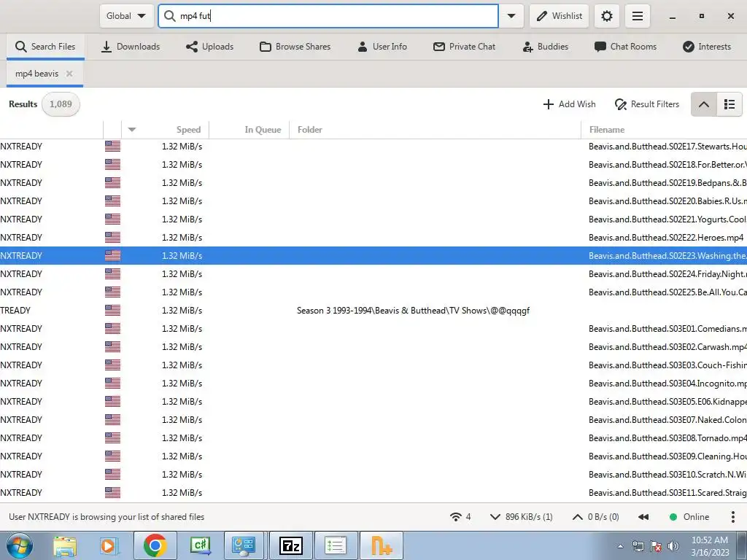Toggle alternative speed limits rewind icon
Screen dimensions: 747x560
643,517
